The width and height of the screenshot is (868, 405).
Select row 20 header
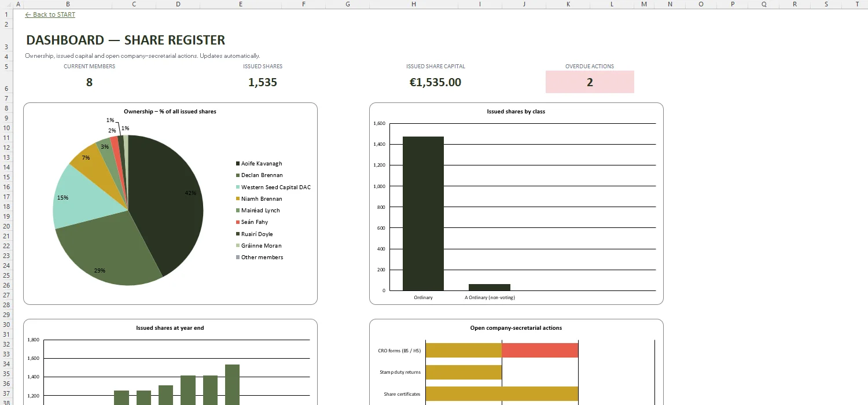(x=6, y=226)
